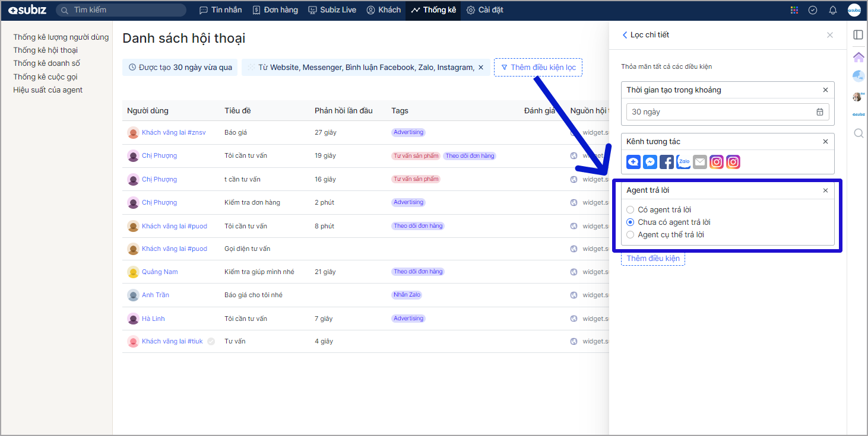
Task: Click the Messenger channel icon in filter
Action: pyautogui.click(x=650, y=162)
